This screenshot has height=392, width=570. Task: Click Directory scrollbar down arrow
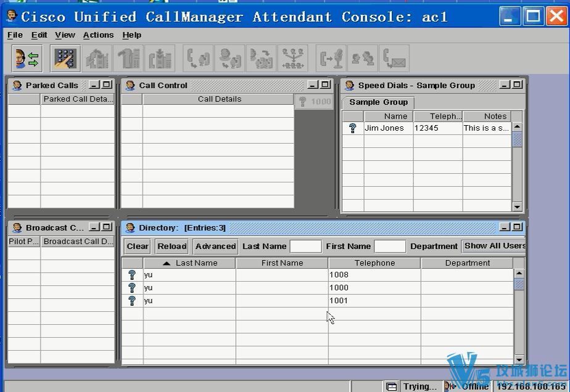519,360
